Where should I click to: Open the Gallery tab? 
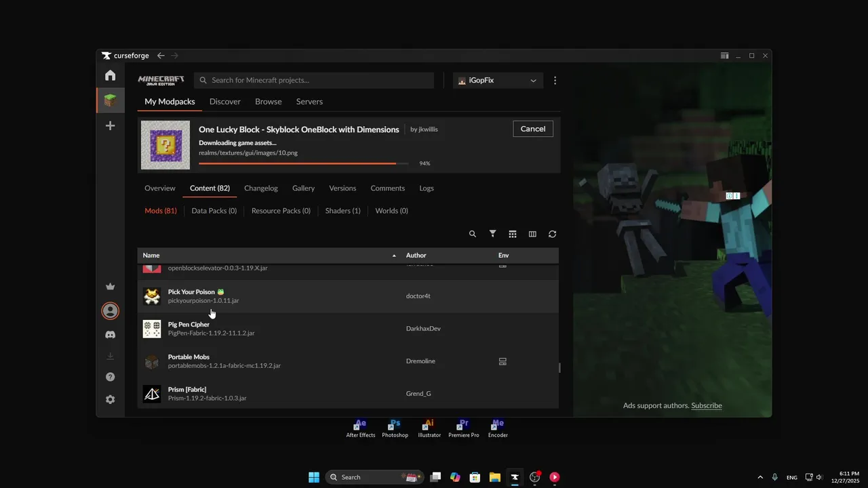[x=303, y=188]
